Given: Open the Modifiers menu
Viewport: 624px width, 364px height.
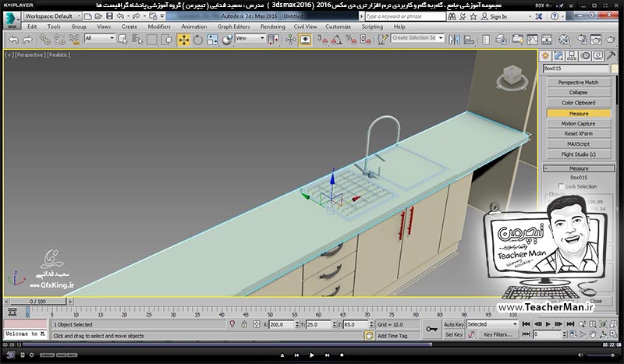Looking at the screenshot, I should coord(159,27).
